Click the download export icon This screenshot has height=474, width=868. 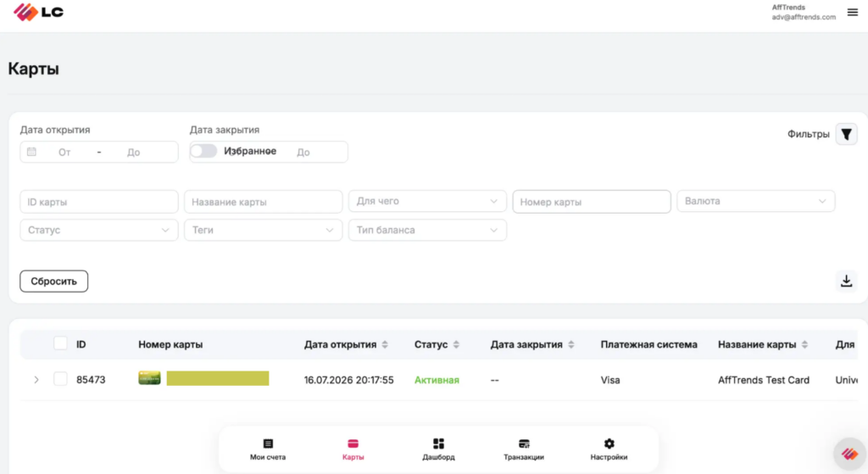click(x=847, y=281)
